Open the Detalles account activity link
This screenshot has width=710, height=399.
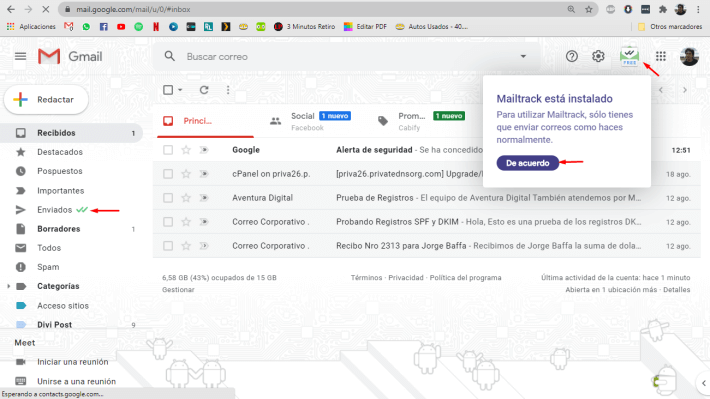(676, 290)
